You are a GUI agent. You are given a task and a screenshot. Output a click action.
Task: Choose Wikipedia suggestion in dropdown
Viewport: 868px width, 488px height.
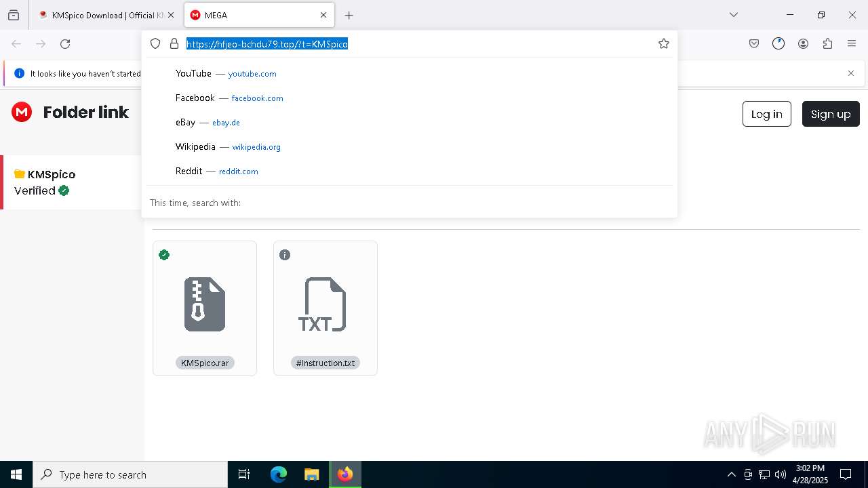[410, 146]
